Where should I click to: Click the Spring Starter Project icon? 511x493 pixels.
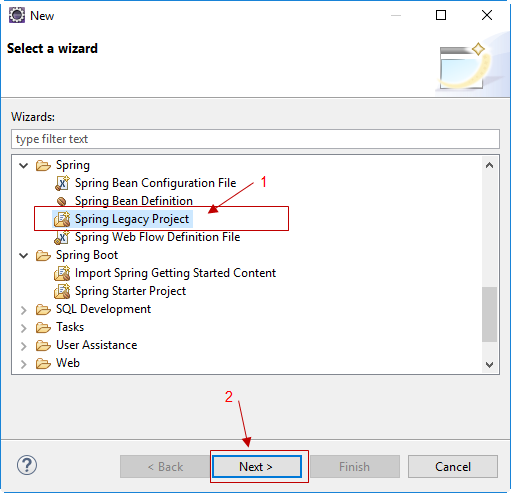[x=62, y=291]
